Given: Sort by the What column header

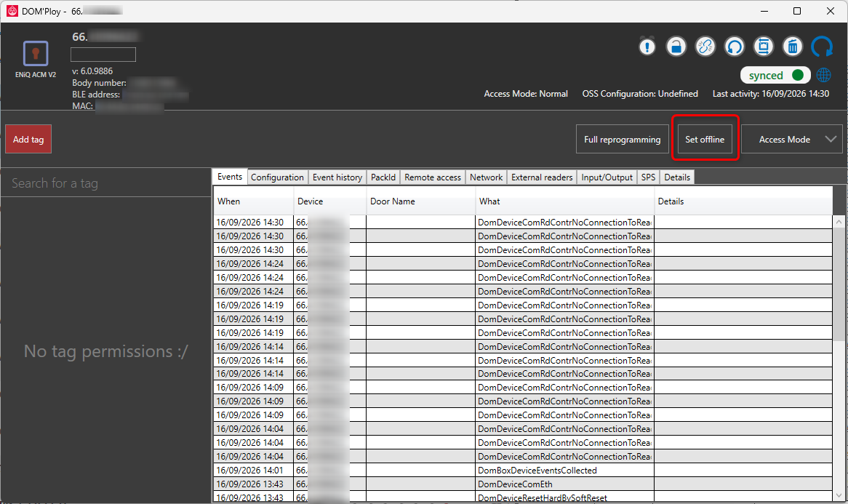Looking at the screenshot, I should click(564, 201).
